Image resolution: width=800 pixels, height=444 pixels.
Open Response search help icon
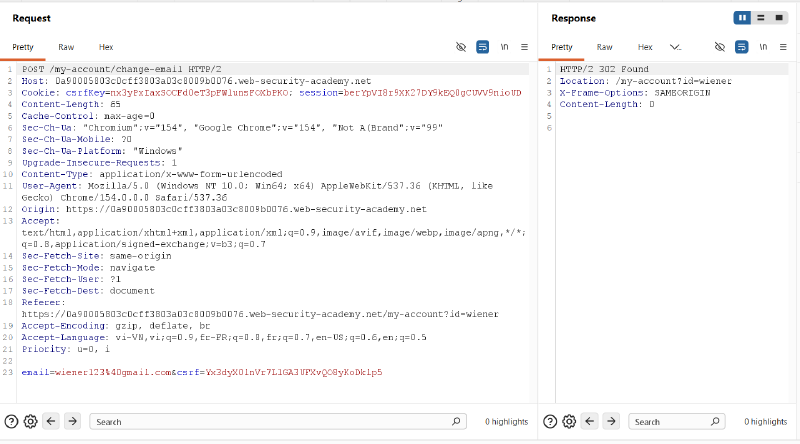(550, 422)
